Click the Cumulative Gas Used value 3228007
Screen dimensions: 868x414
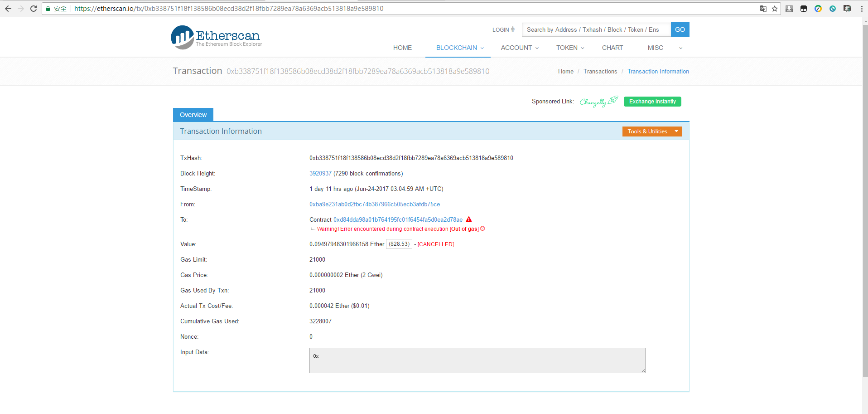click(x=320, y=321)
